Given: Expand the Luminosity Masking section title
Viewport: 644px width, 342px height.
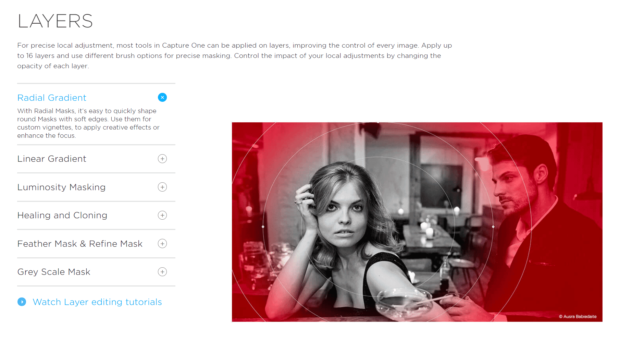Looking at the screenshot, I should 61,187.
